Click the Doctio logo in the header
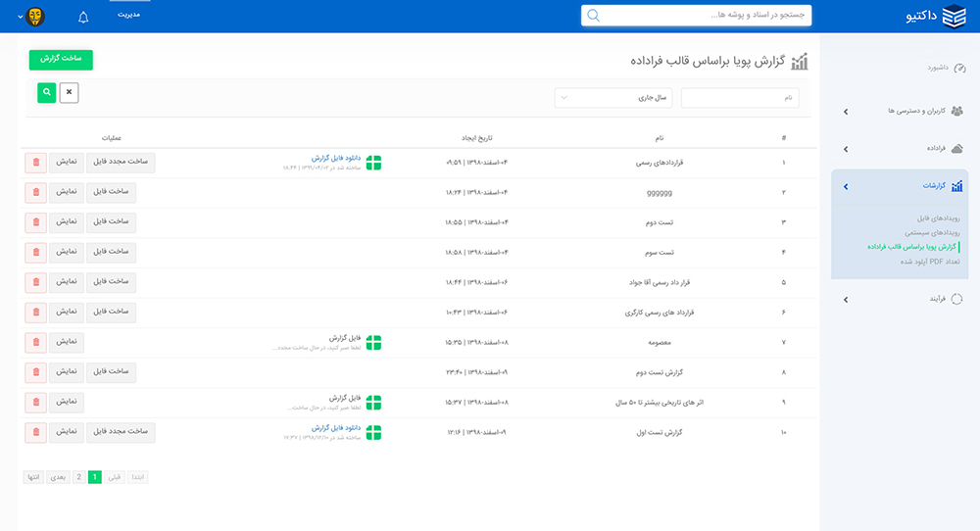 pos(936,17)
